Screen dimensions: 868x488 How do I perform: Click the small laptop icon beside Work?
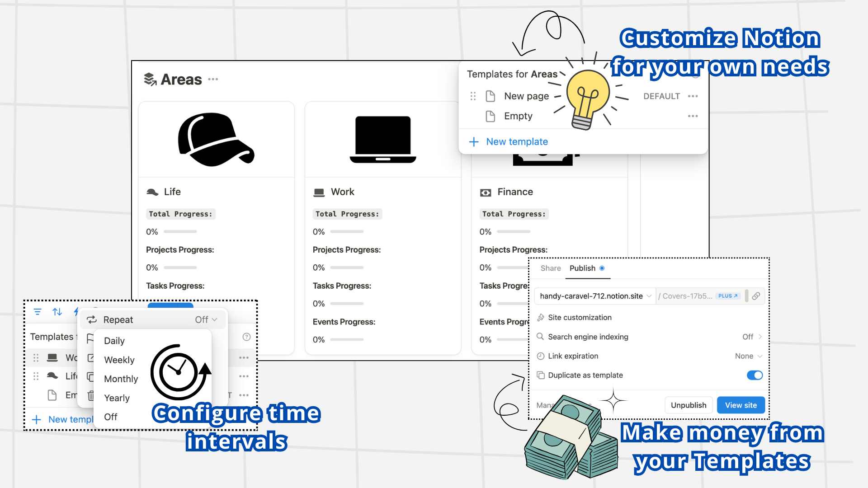click(319, 192)
